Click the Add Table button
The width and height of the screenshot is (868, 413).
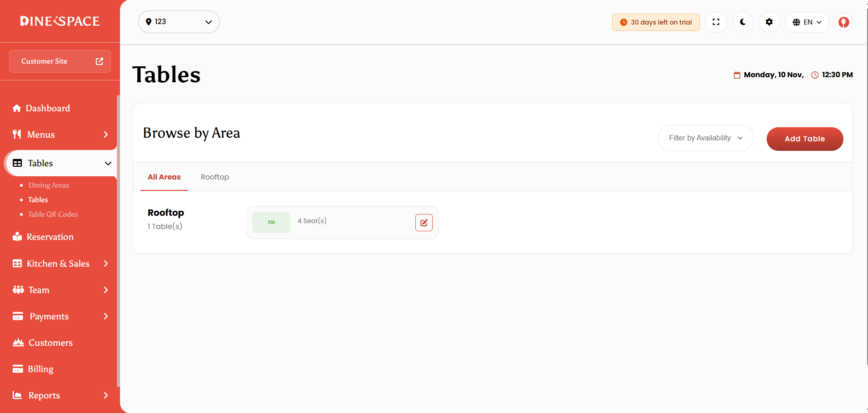click(x=805, y=139)
